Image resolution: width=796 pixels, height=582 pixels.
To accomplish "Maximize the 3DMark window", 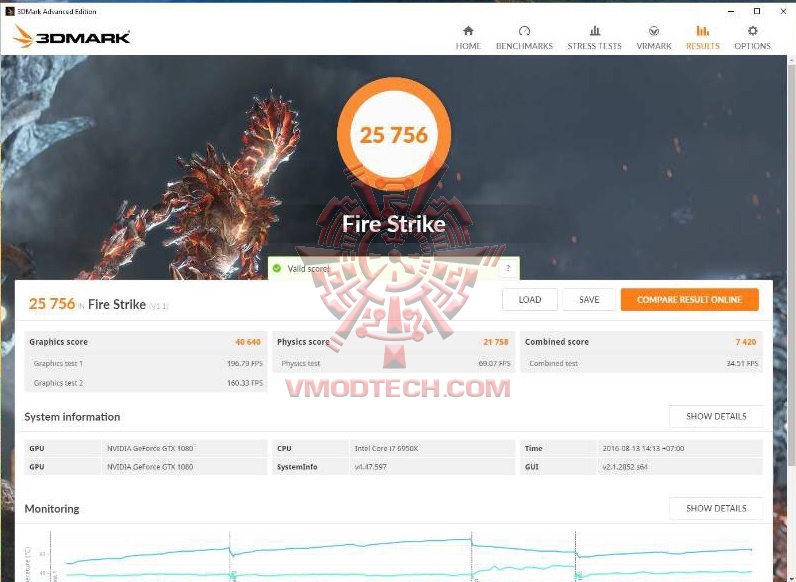I will [756, 11].
